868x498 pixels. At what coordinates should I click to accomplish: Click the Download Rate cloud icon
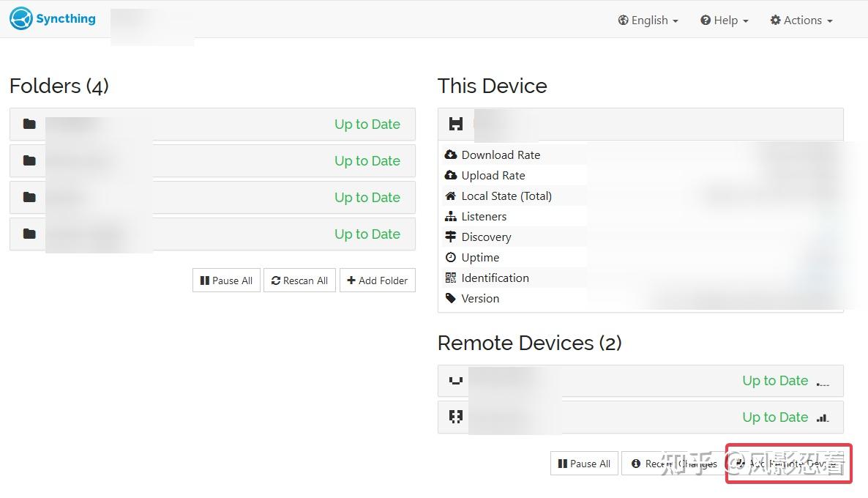click(451, 155)
